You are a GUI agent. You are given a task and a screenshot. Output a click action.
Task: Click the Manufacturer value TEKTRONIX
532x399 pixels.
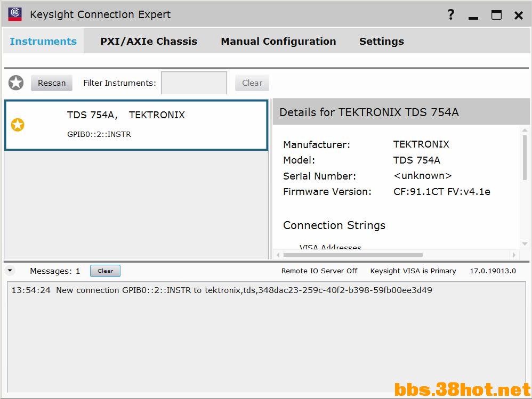tap(421, 144)
